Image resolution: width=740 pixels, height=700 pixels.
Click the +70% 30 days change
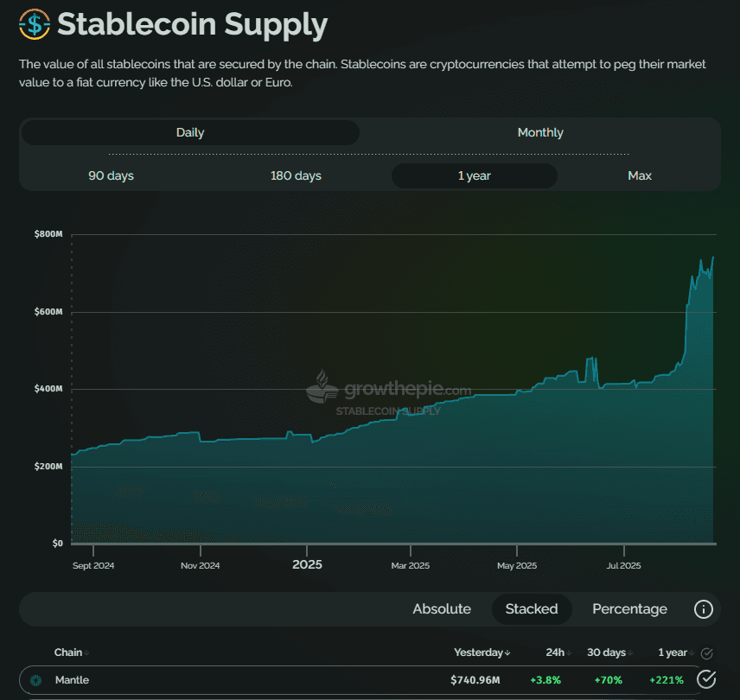[x=609, y=680]
